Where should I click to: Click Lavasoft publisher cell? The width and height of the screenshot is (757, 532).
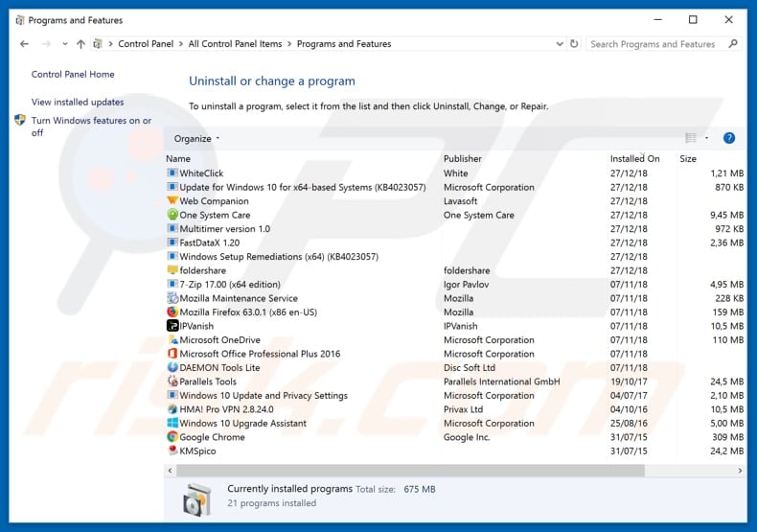[460, 201]
